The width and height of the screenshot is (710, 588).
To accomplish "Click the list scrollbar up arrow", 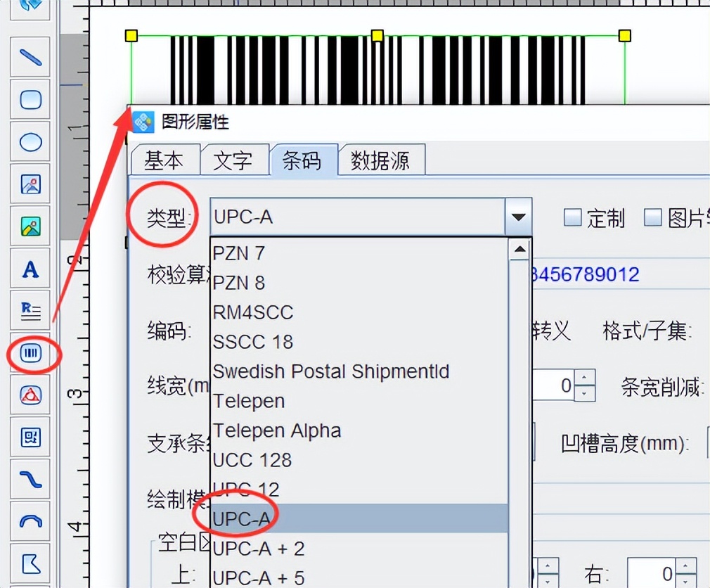I will click(519, 249).
